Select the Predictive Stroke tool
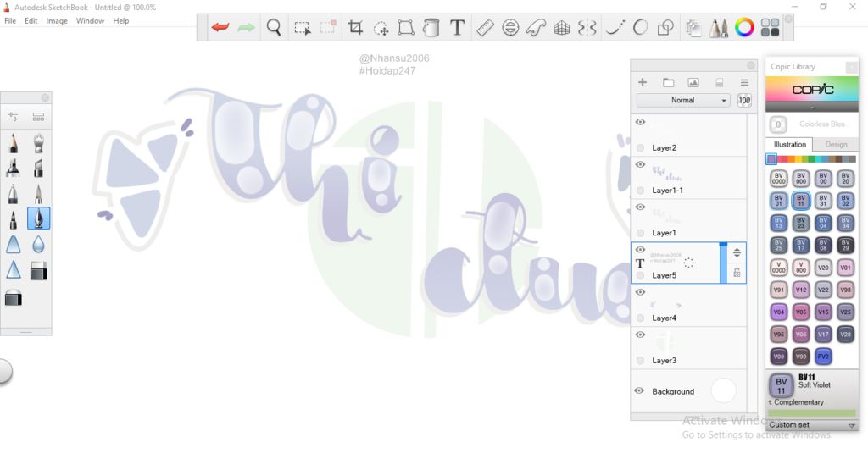 pos(640,27)
